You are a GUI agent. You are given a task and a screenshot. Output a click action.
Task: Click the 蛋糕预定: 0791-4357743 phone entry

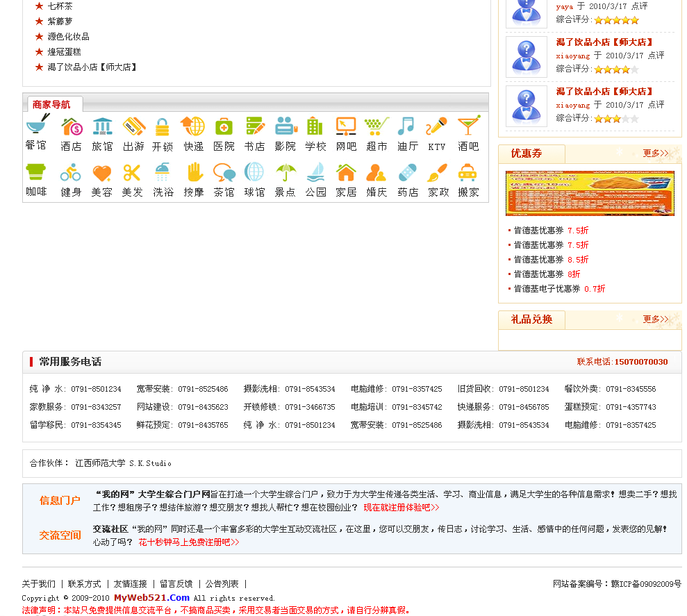pos(611,407)
